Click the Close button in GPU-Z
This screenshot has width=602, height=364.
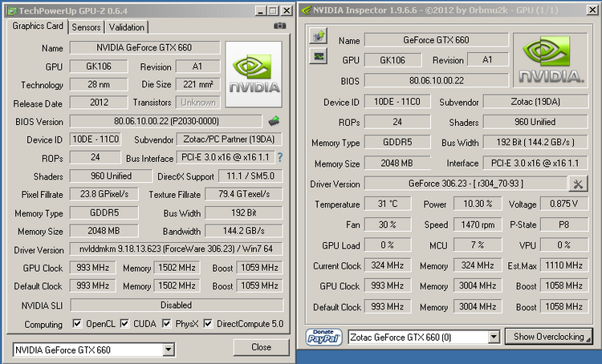point(261,348)
